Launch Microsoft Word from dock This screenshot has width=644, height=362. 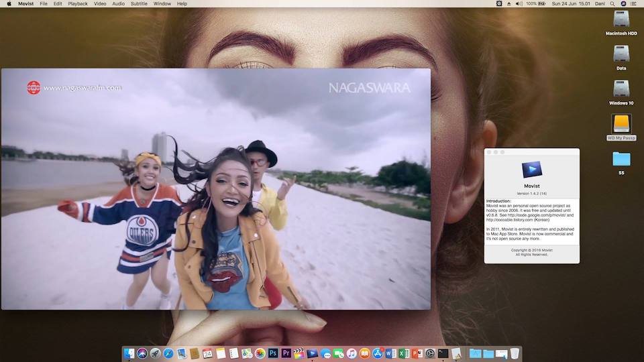391,353
